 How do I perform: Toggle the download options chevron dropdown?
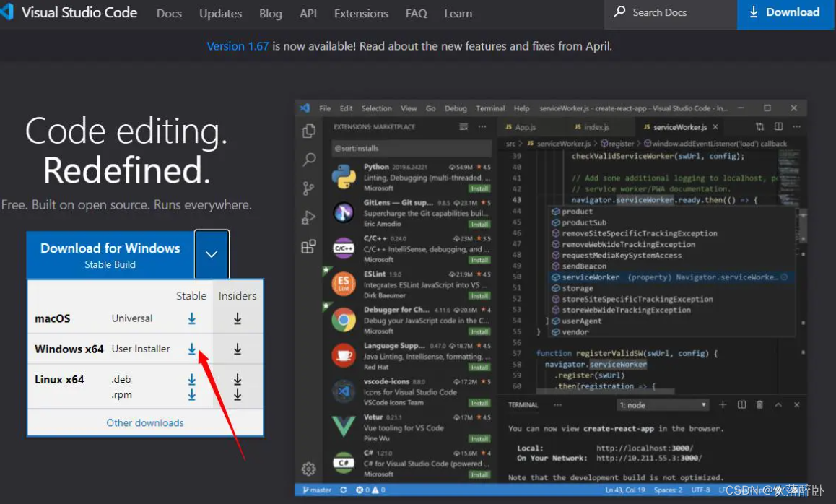point(212,254)
